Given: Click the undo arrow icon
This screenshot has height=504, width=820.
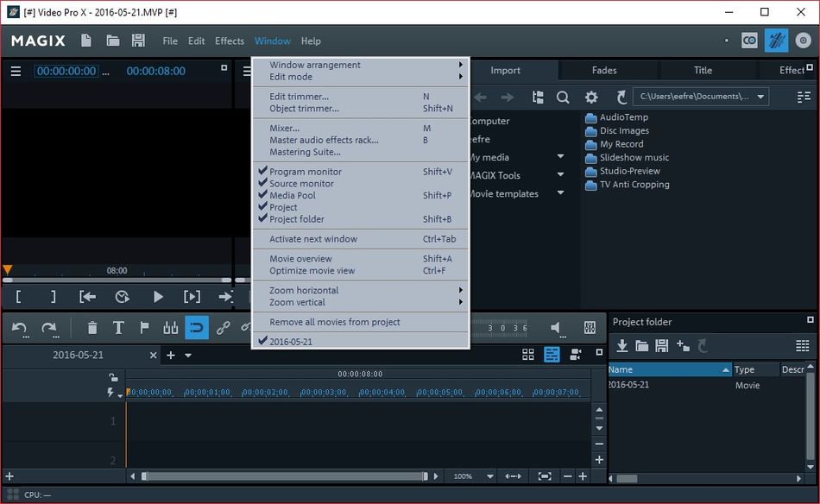Looking at the screenshot, I should [x=20, y=328].
